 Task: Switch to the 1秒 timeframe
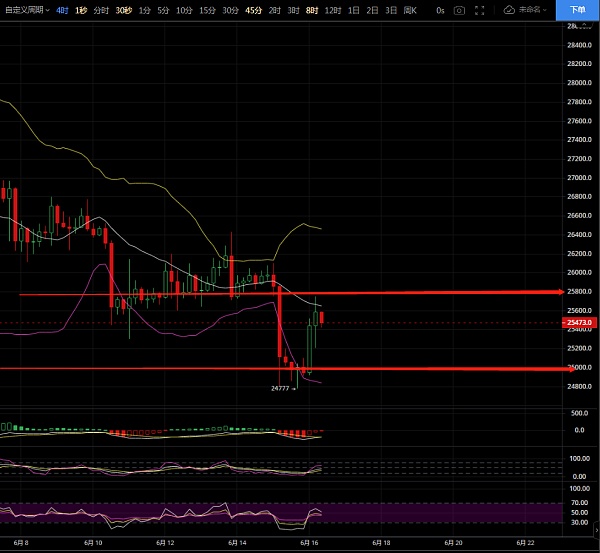click(81, 10)
